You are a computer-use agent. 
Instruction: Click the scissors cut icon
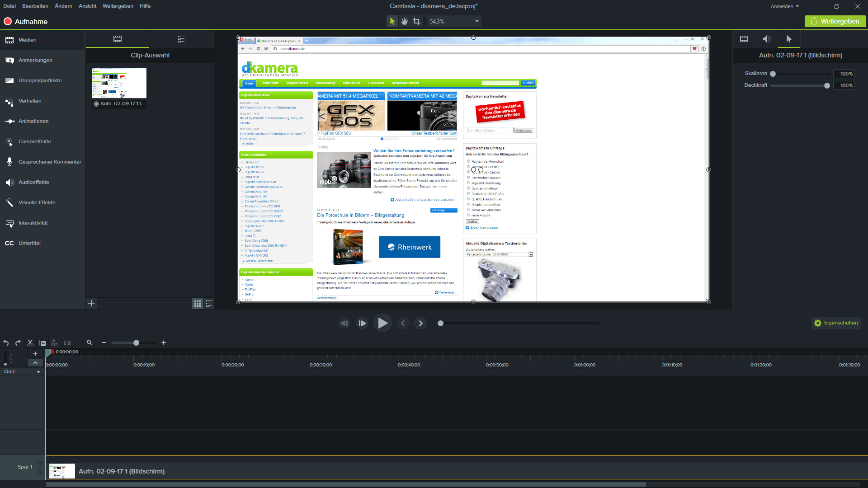30,343
